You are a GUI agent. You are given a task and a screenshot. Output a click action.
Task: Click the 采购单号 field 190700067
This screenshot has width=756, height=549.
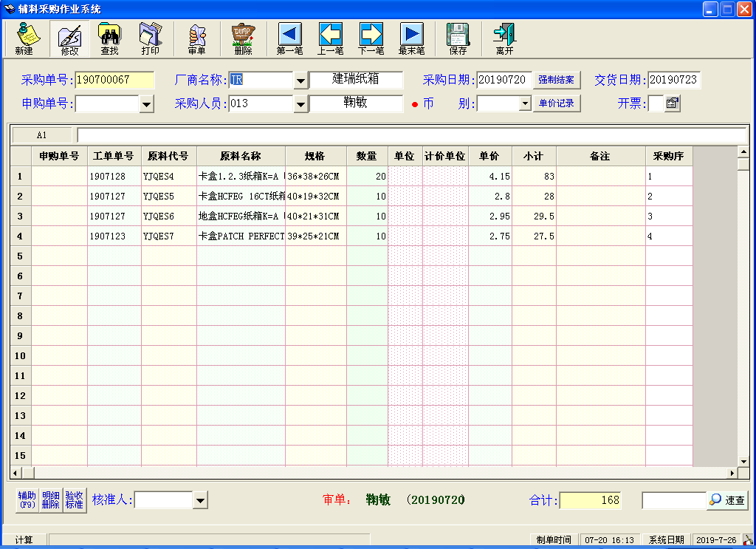tap(114, 80)
